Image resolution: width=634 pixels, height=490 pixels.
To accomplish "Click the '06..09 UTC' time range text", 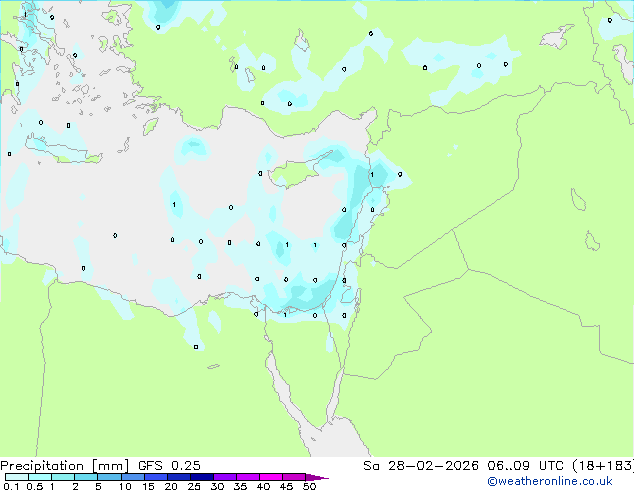I will point(525,466).
